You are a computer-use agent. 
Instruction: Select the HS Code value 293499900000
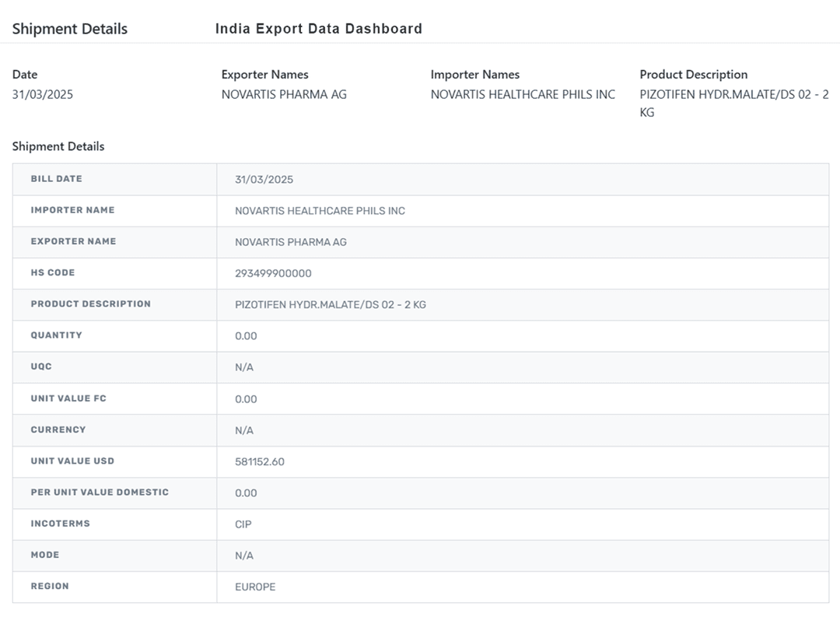pos(273,274)
